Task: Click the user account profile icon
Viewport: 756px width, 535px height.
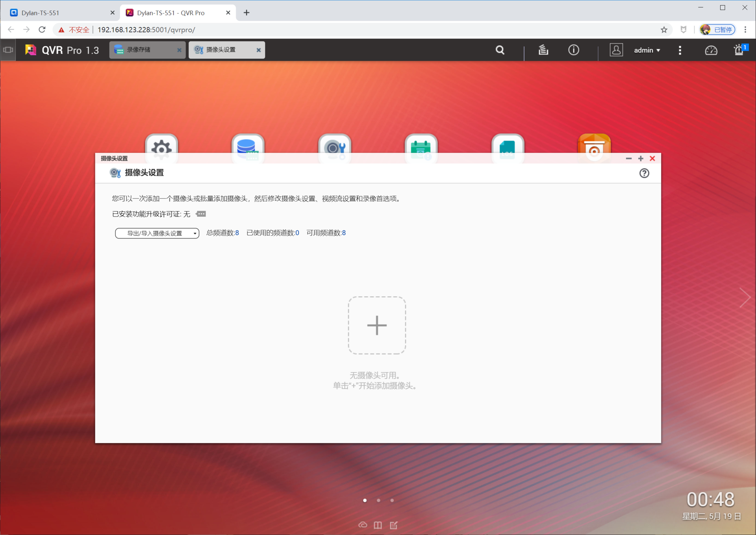Action: tap(616, 50)
